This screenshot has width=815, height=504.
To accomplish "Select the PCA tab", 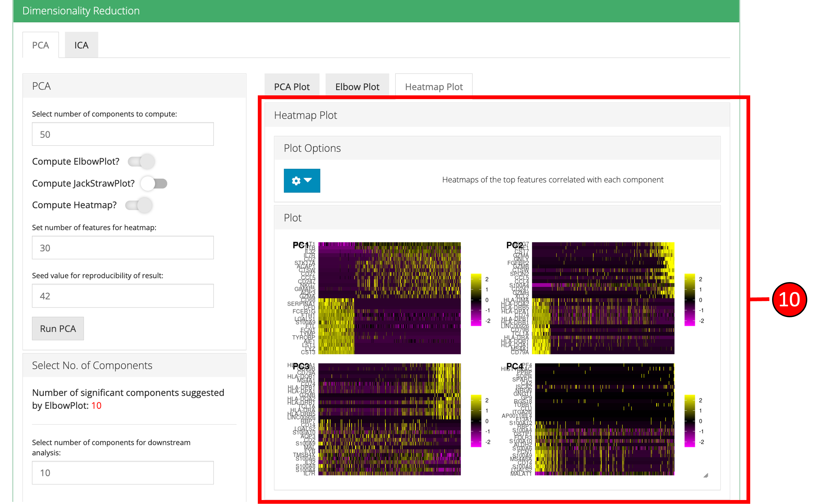I will [40, 45].
